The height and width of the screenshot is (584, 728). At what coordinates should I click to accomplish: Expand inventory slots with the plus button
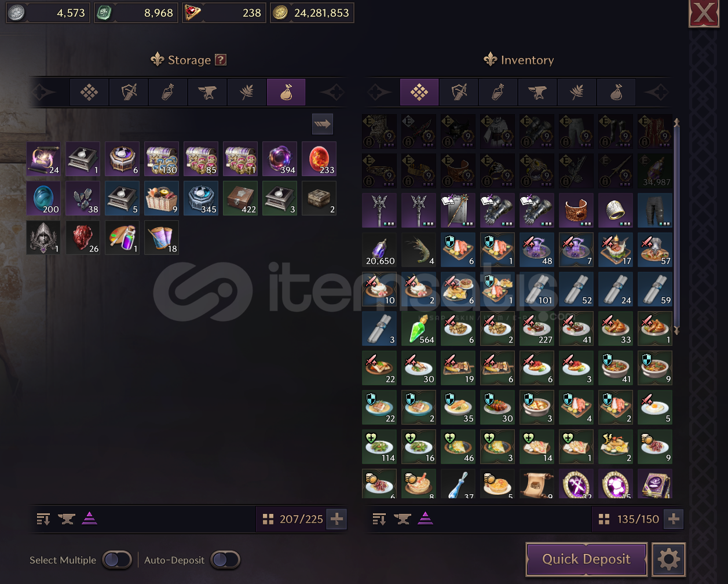click(674, 519)
